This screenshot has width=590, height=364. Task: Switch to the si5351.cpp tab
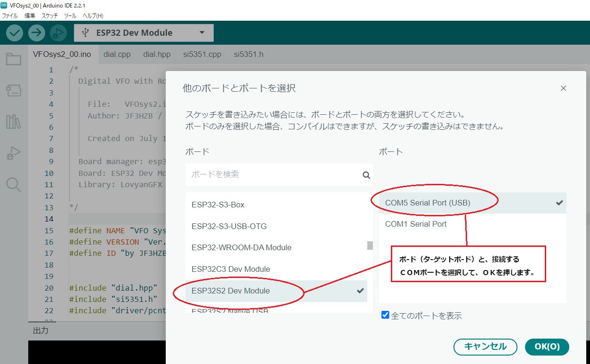point(202,55)
